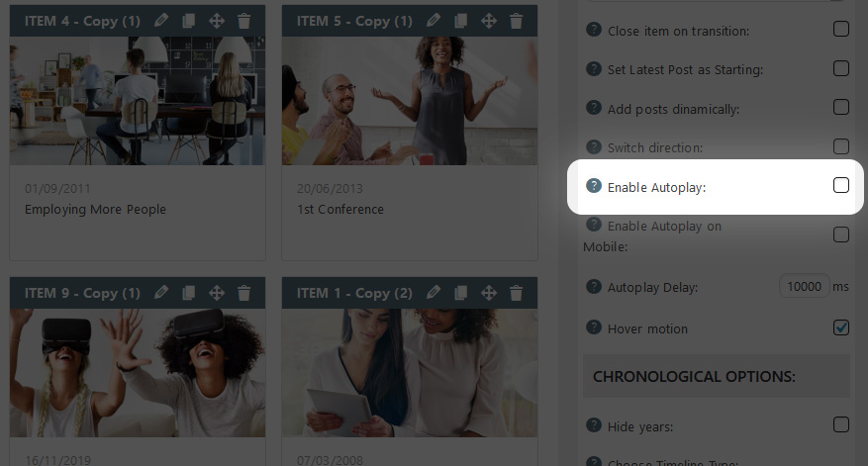This screenshot has width=868, height=466.
Task: Open the Employing More People photo
Action: coord(138,101)
